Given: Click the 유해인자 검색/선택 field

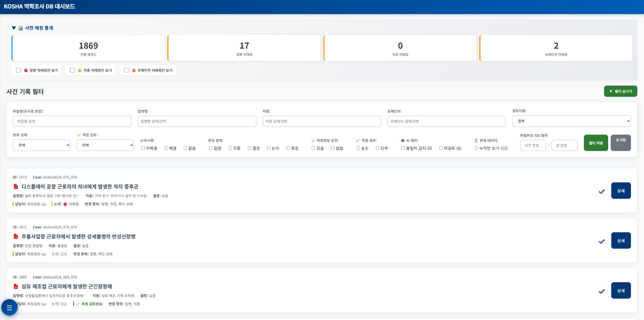Looking at the screenshot, I should coord(447,121).
